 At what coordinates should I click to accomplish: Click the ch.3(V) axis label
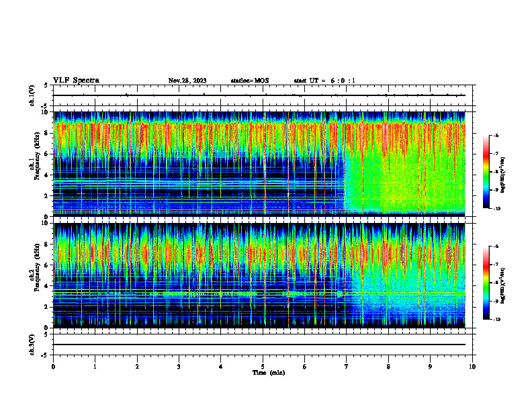32,345
